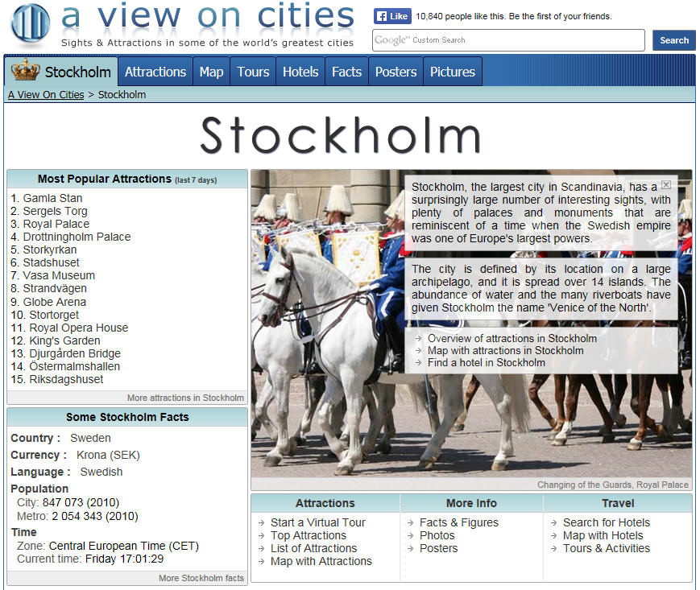Focus the Google Custom Search field
Viewport: 700px width, 590px height.
508,40
